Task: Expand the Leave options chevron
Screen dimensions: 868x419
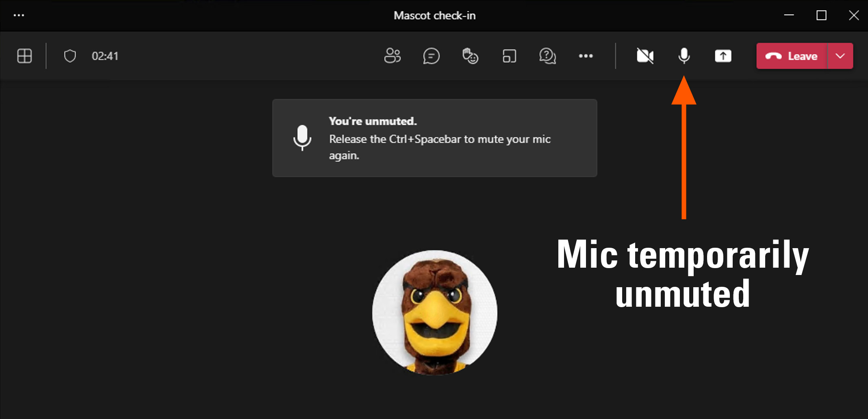Action: point(840,56)
